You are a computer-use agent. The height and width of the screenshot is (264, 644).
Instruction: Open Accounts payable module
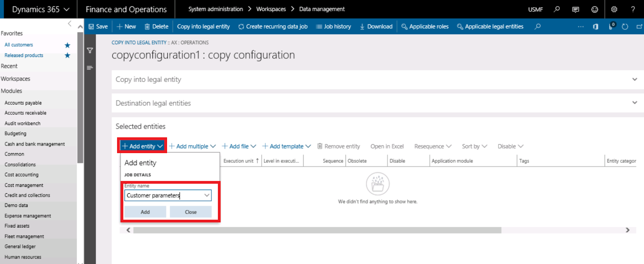23,103
